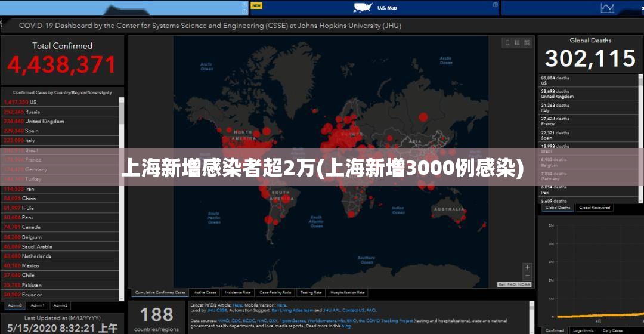Open the Esri Living Atlas team link

pos(292,311)
